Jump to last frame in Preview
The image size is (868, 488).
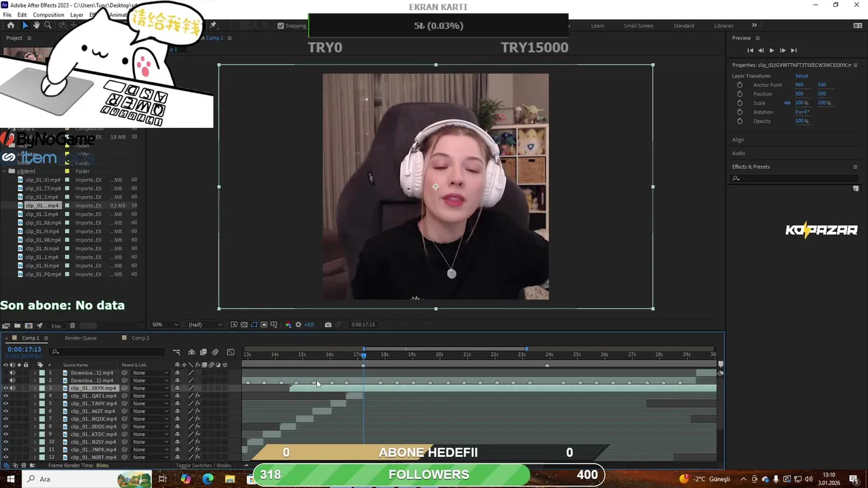(793, 50)
